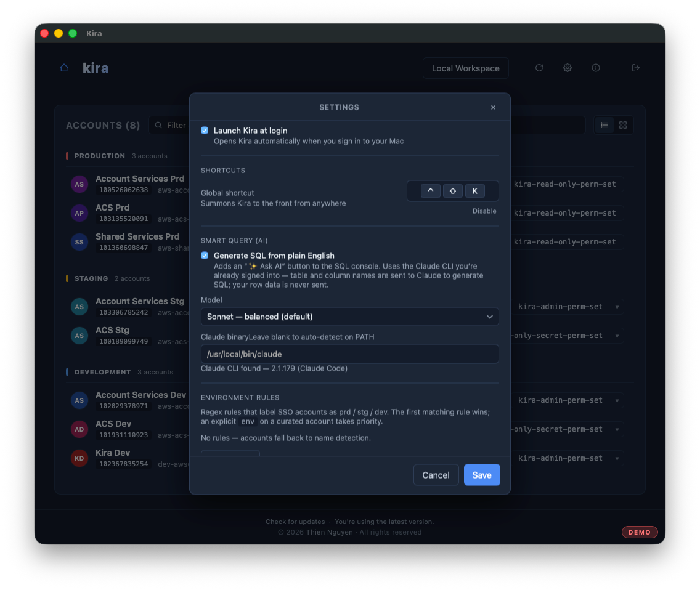Click the Save button
Screen dimensions: 700x590
(x=482, y=475)
